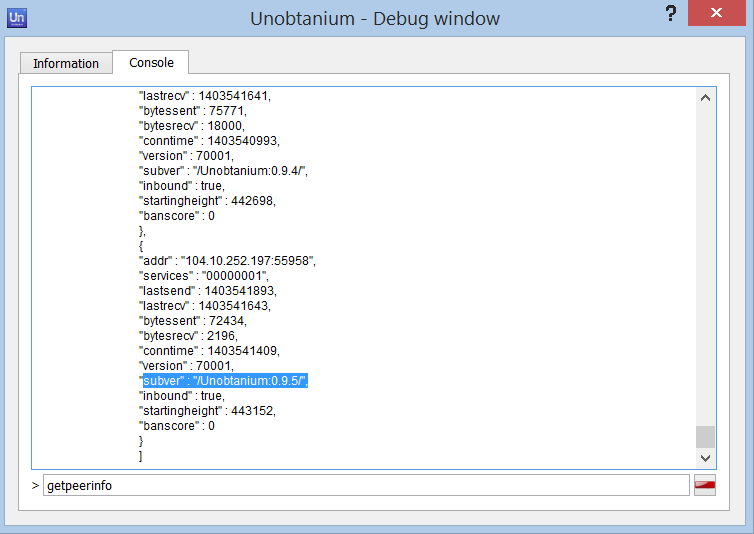Click the startingheight 443152 line

pos(207,410)
